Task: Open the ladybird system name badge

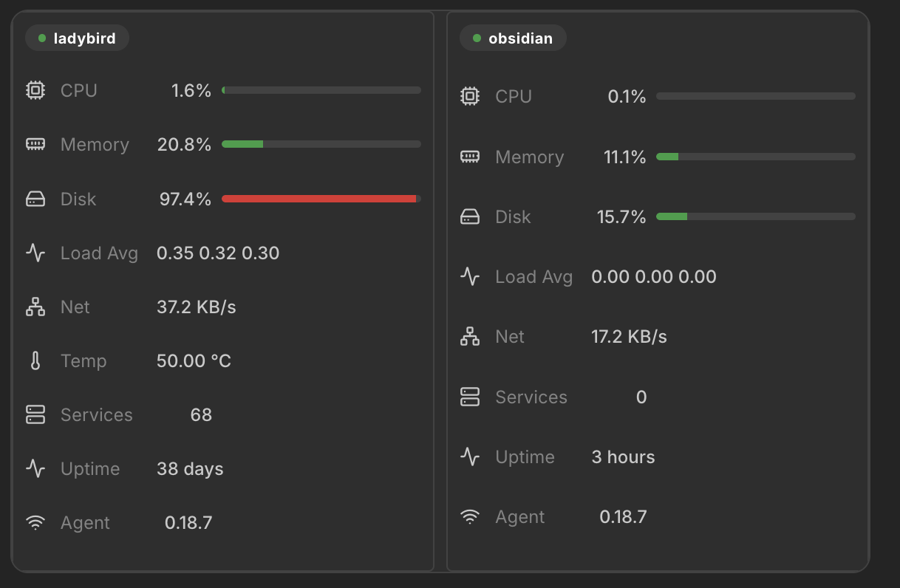Action: [x=77, y=38]
